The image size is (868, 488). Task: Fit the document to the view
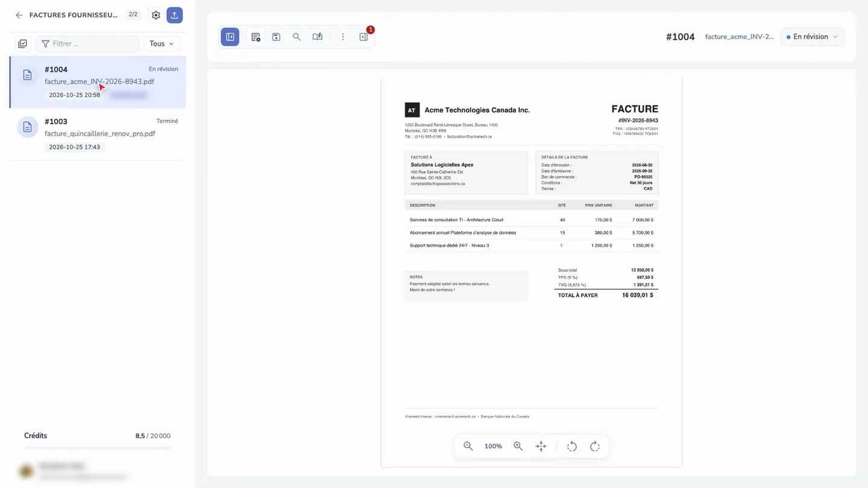(541, 446)
